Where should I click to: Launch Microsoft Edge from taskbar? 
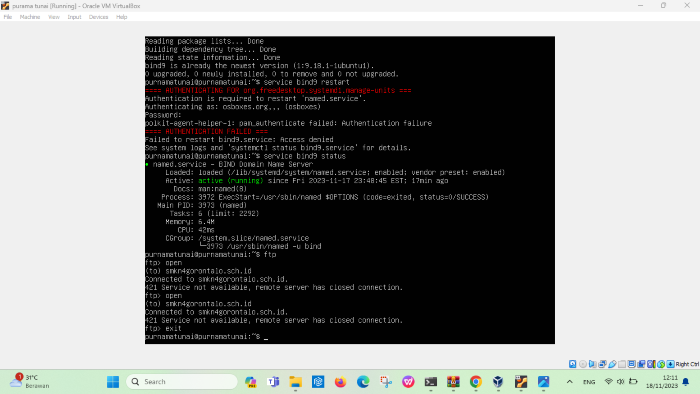363,382
